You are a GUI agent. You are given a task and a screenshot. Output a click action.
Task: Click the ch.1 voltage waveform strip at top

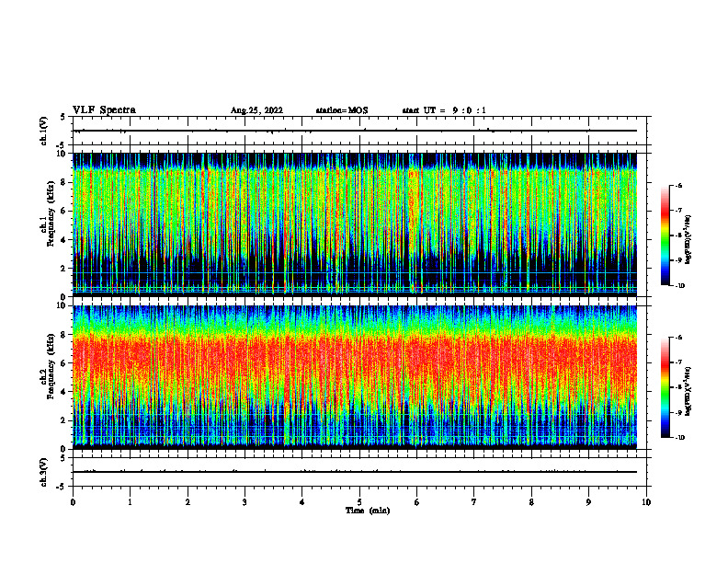coord(359,131)
